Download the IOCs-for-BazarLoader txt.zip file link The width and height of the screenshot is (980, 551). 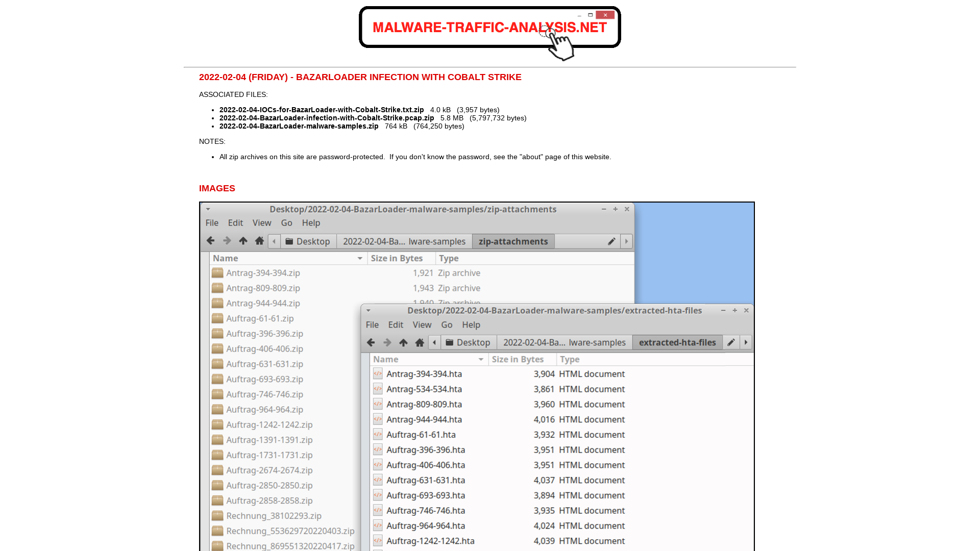(322, 110)
